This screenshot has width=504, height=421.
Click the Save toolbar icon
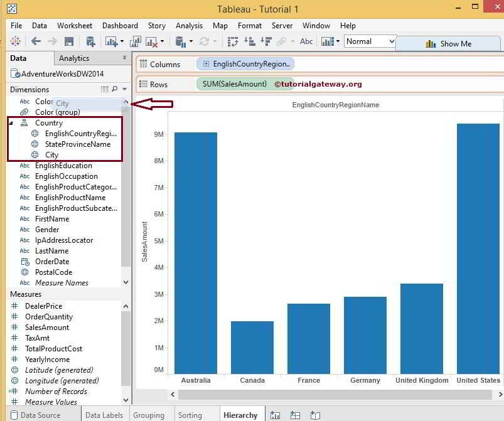tap(69, 41)
